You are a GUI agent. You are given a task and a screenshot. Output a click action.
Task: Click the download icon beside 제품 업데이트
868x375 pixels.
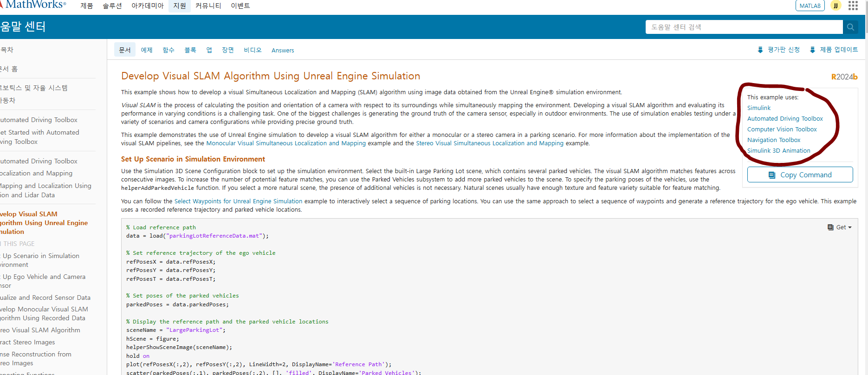click(812, 50)
